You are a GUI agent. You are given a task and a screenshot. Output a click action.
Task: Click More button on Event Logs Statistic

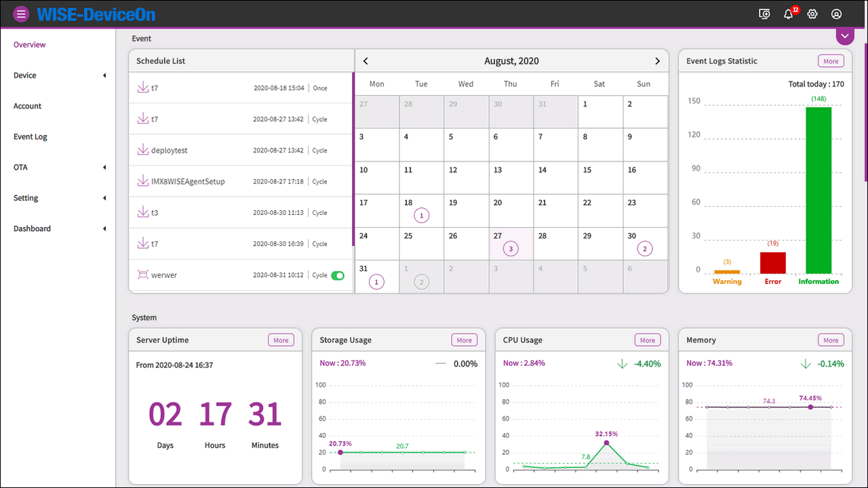click(x=831, y=61)
